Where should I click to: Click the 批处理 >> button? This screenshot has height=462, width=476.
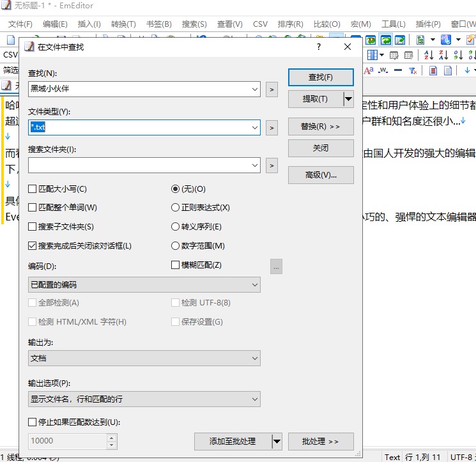click(321, 442)
